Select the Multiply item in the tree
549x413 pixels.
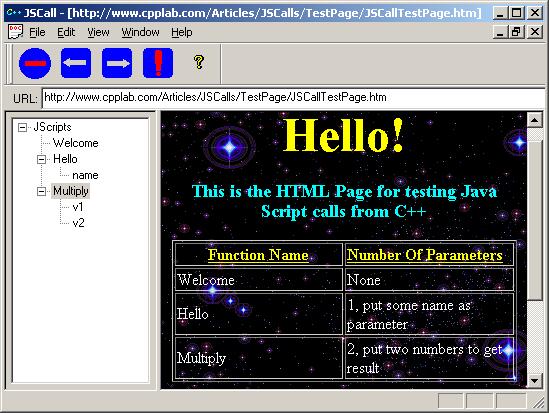[70, 191]
